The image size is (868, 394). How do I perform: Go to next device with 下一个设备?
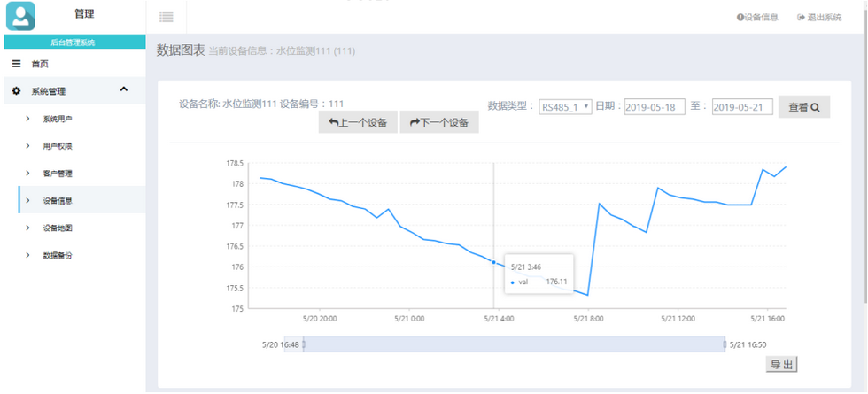[x=438, y=122]
